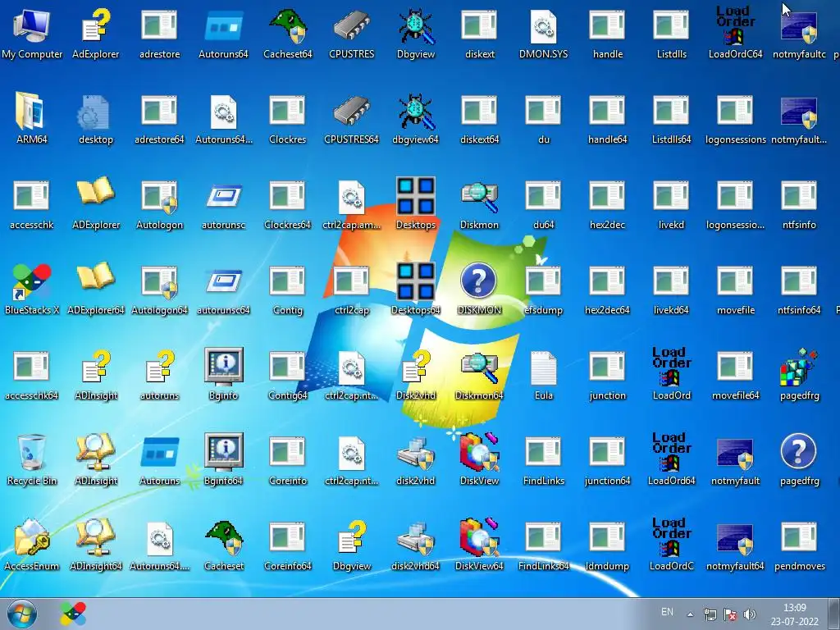Select the ldmdump icon

pos(608,545)
